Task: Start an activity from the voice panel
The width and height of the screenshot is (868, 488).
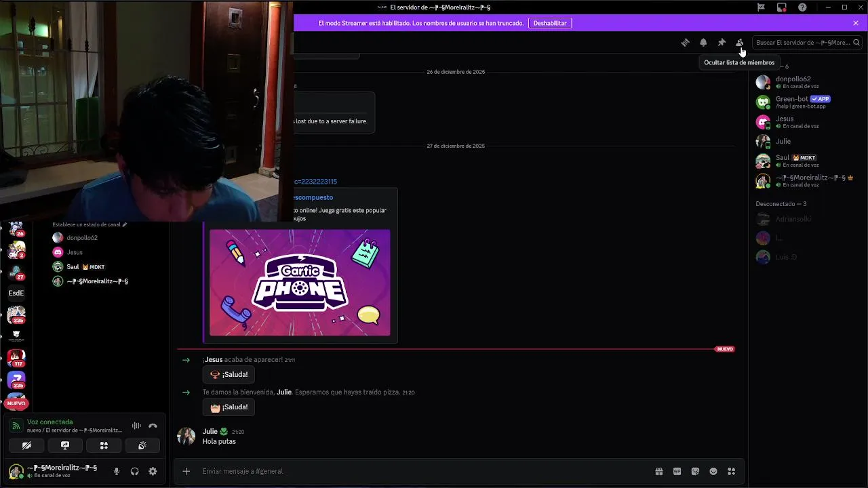Action: (x=104, y=445)
